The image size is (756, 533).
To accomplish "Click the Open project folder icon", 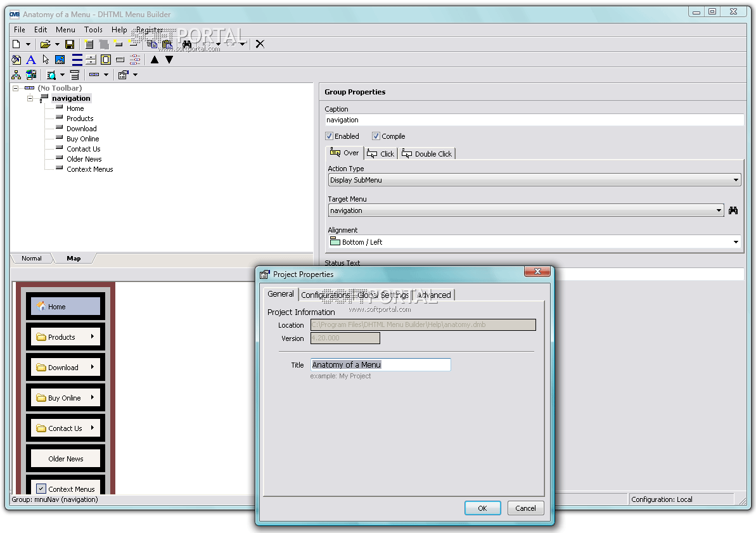I will pos(46,44).
